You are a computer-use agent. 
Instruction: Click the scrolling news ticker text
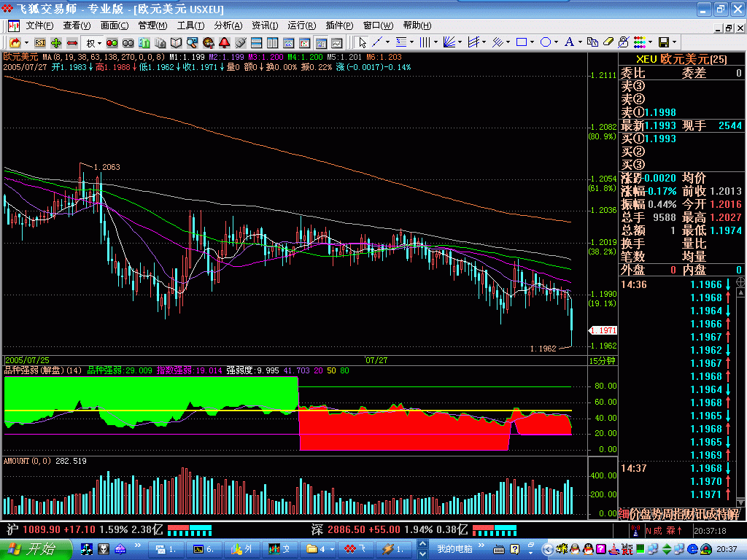(x=678, y=514)
